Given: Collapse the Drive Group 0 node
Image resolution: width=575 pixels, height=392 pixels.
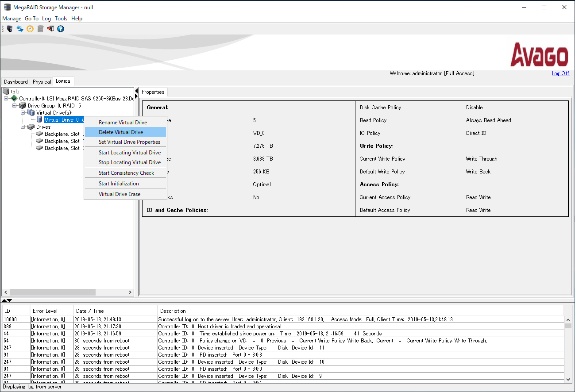Looking at the screenshot, I should click(x=15, y=106).
